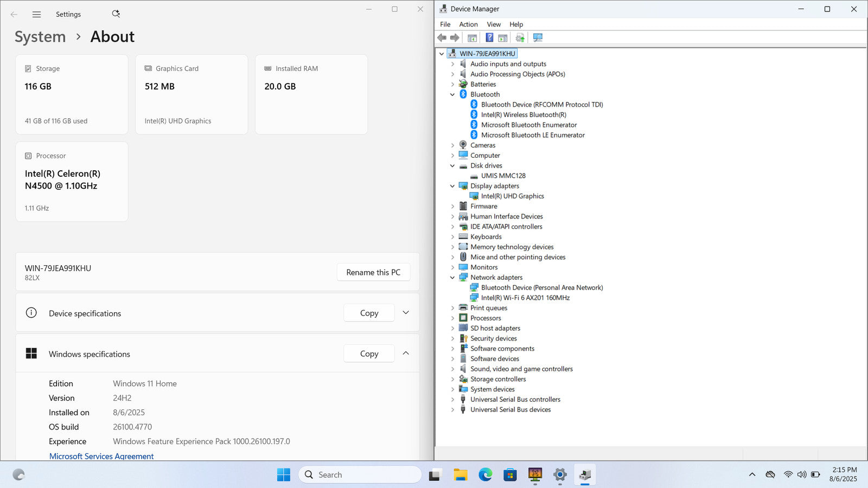Select Intel(R) Wireless Bluetooth(R) device
The image size is (868, 488).
click(x=524, y=115)
